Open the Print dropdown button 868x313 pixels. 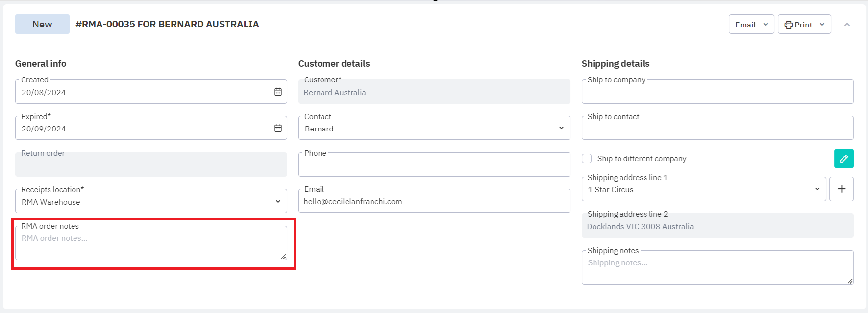(x=804, y=25)
